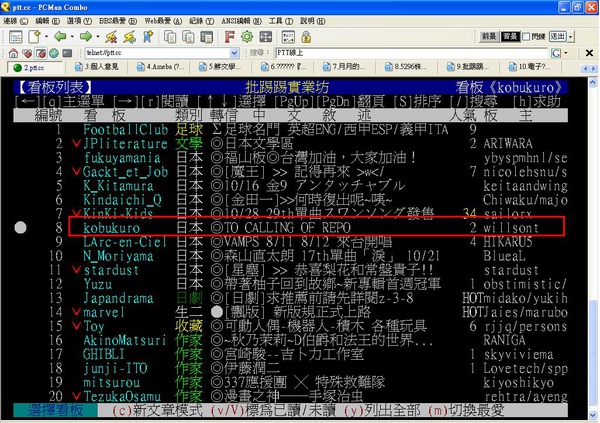This screenshot has width=600, height=423.
Task: Select the marvel board name
Action: [x=104, y=312]
